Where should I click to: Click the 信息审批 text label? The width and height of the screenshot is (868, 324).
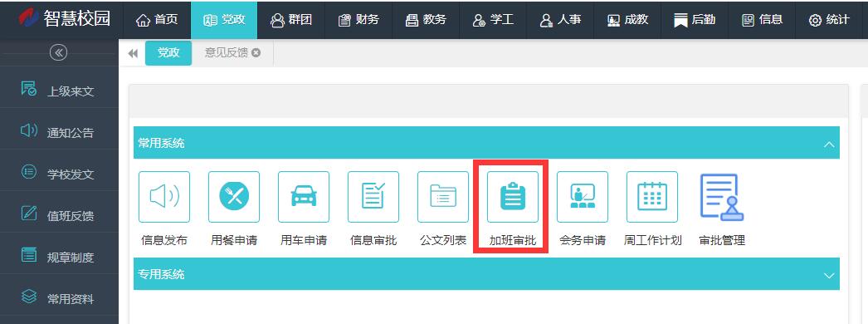(x=373, y=240)
